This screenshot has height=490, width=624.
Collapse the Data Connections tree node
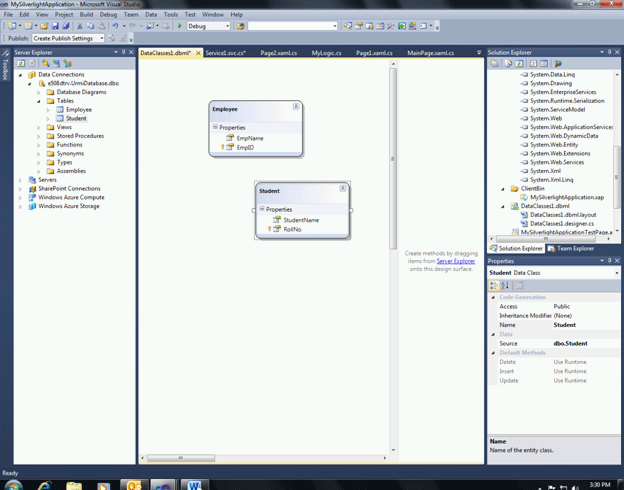click(20, 75)
